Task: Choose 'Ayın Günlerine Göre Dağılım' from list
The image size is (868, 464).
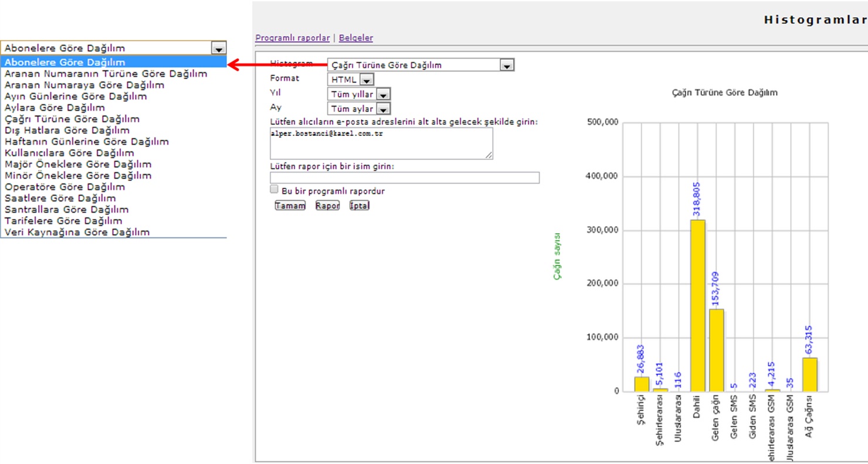Action: (x=76, y=96)
